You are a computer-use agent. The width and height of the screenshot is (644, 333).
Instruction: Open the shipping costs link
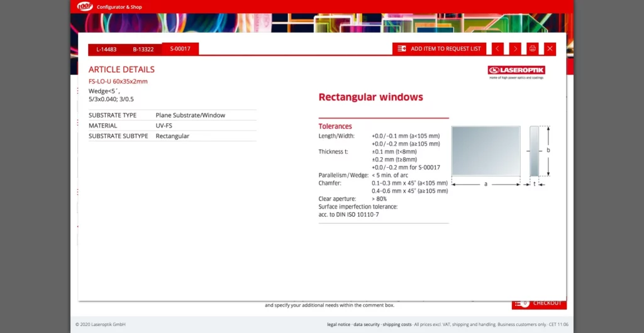pos(397,324)
